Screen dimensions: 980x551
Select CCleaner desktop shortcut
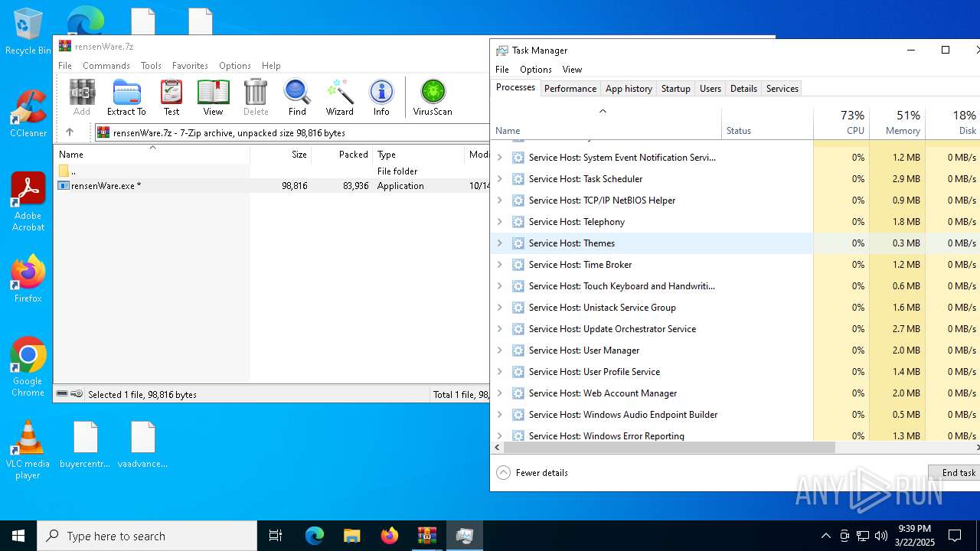[28, 114]
